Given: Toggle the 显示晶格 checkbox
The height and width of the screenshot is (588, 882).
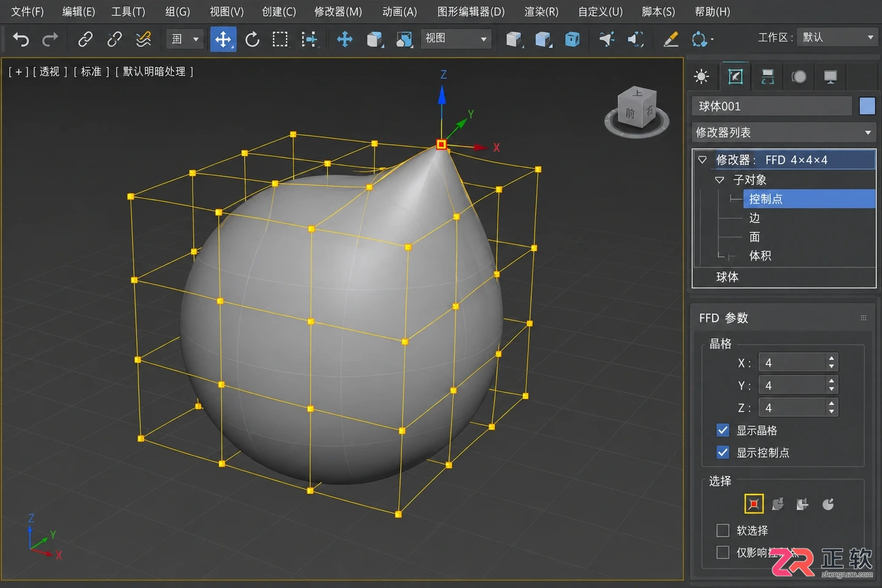Looking at the screenshot, I should click(x=723, y=431).
